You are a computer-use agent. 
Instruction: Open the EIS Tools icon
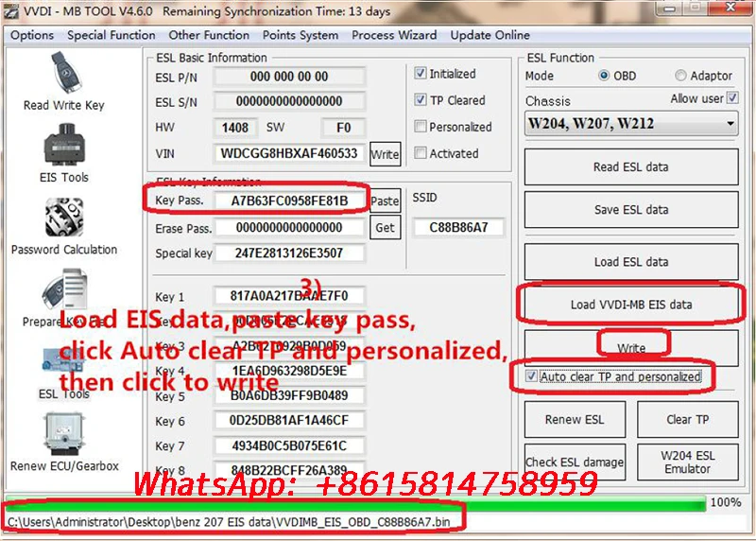coord(64,145)
